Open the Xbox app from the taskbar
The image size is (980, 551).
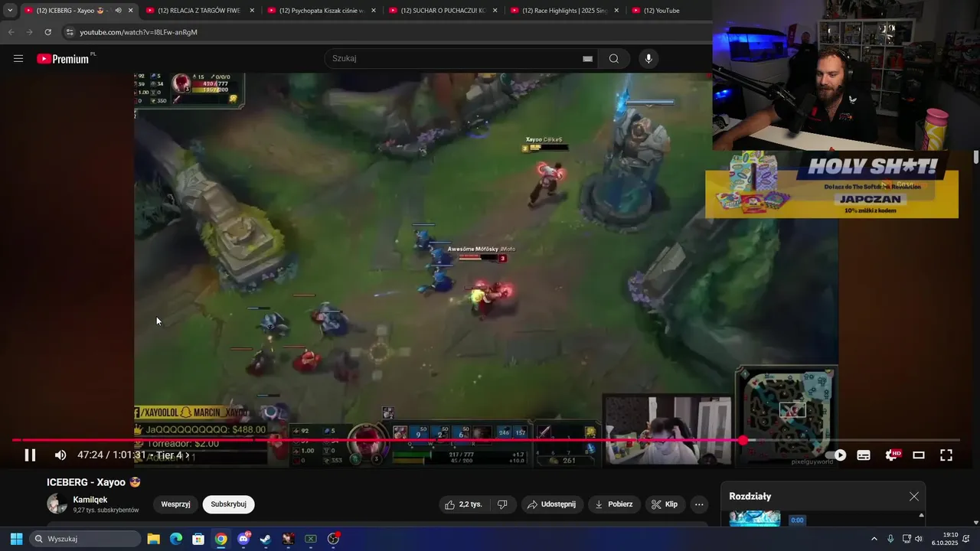coord(311,539)
